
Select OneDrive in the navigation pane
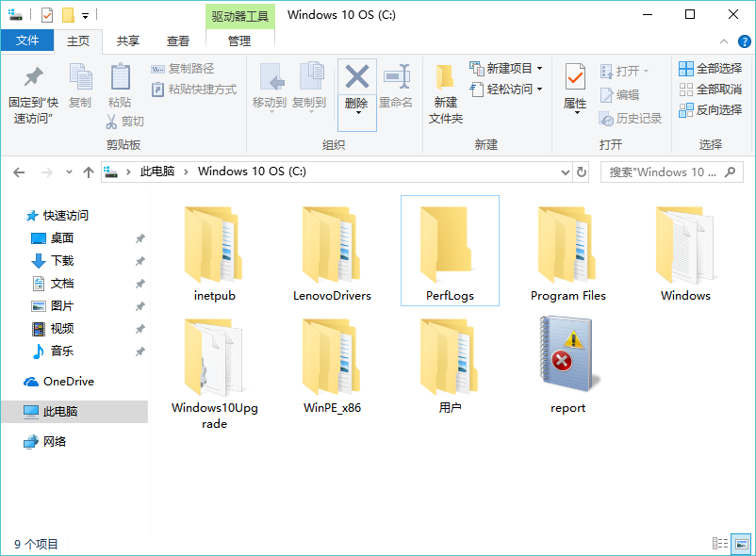pos(68,382)
